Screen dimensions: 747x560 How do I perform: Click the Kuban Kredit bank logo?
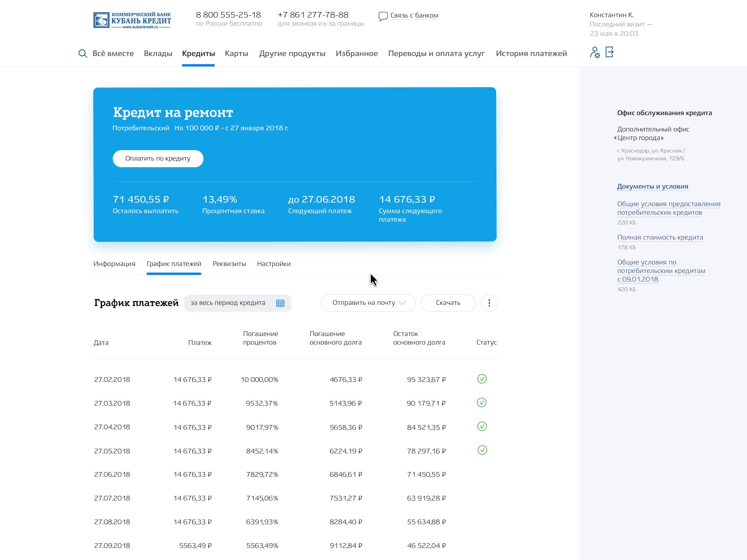[x=132, y=20]
